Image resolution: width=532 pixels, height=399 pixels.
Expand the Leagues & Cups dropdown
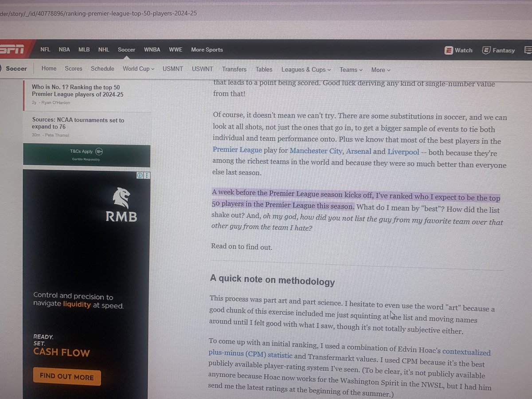[x=306, y=70]
